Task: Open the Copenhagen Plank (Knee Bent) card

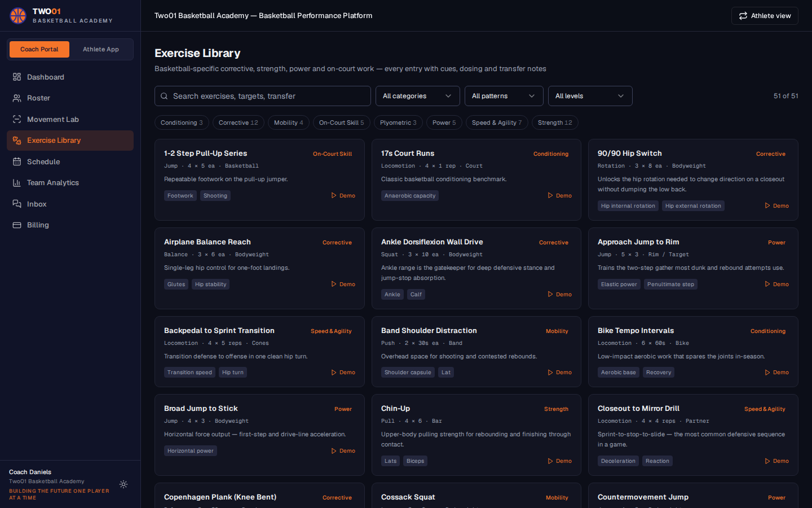Action: tap(220, 497)
